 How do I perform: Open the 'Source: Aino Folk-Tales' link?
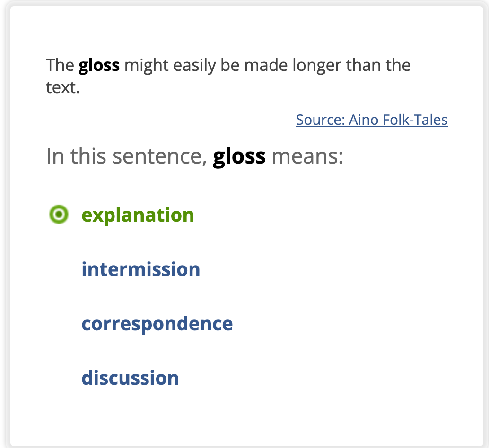[372, 120]
